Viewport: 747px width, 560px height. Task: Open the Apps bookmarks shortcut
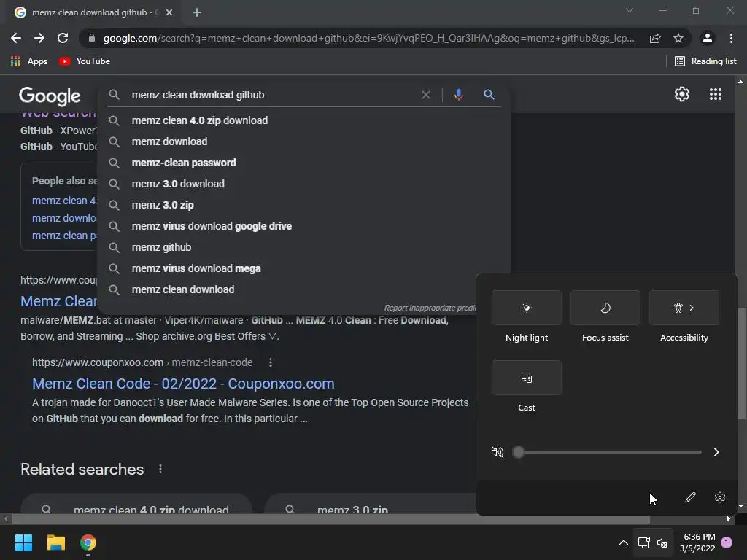click(x=29, y=61)
